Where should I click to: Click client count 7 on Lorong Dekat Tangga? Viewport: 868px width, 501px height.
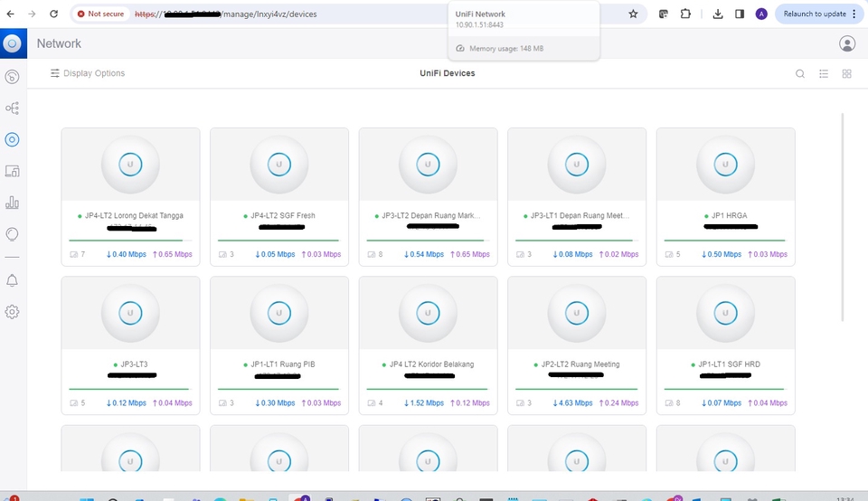[x=78, y=254]
